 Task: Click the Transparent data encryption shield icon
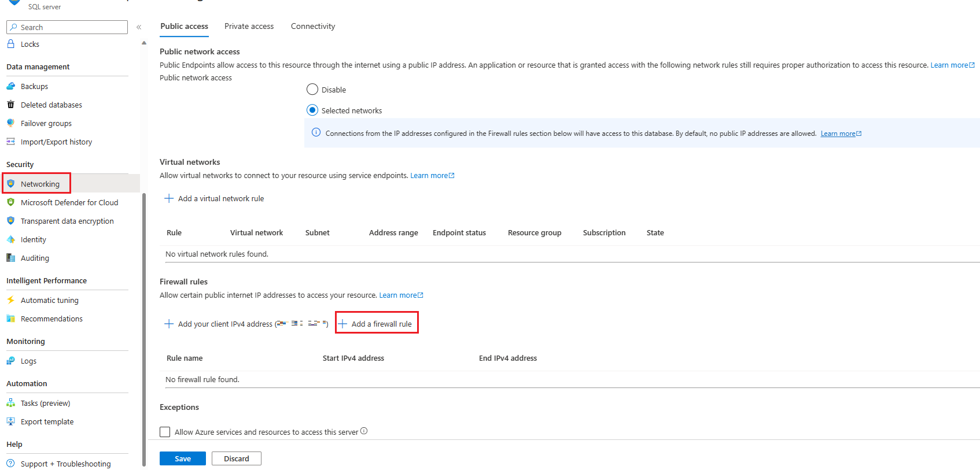click(10, 221)
